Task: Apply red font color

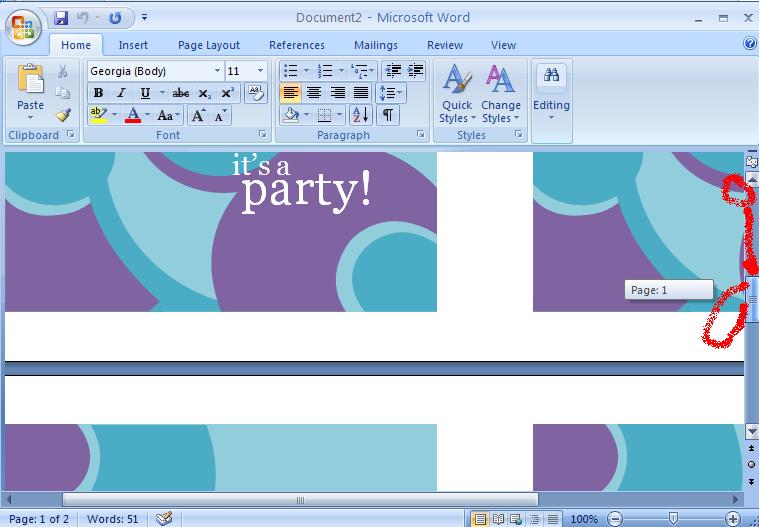Action: pyautogui.click(x=133, y=115)
